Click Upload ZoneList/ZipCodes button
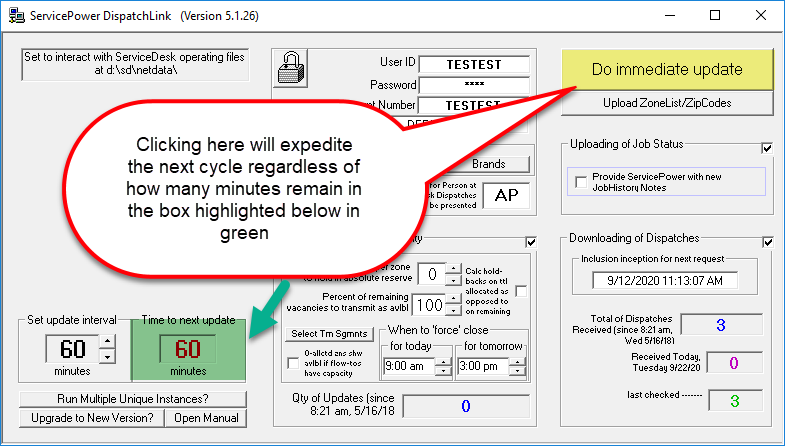This screenshot has width=785, height=446. click(667, 103)
